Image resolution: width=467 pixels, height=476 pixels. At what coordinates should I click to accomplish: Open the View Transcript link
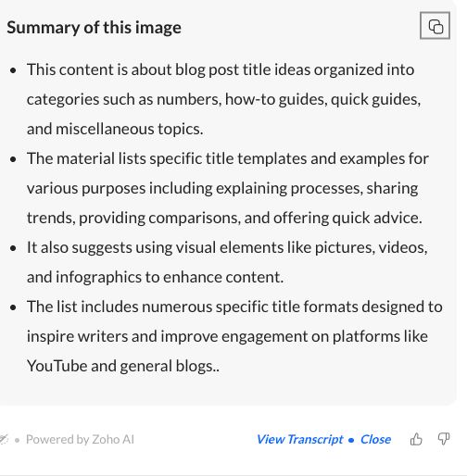coord(299,439)
